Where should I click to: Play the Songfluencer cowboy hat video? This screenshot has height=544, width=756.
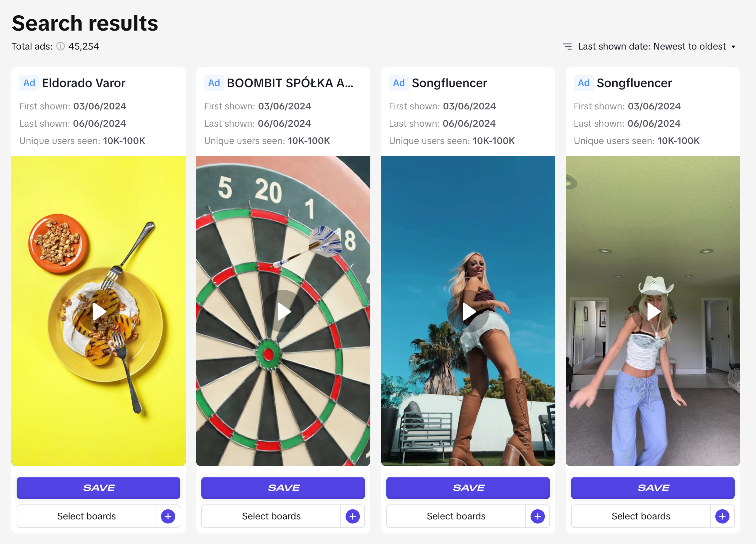(653, 312)
